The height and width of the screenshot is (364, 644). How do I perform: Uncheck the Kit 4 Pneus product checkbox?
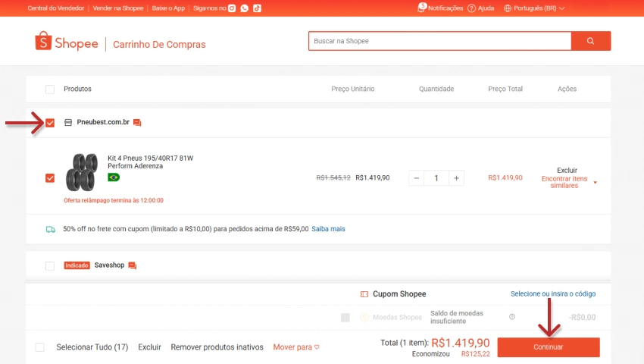tap(50, 178)
